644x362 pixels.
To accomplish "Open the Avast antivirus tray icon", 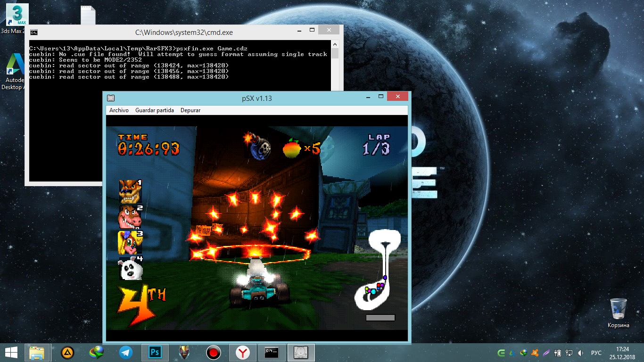I will pos(535,353).
